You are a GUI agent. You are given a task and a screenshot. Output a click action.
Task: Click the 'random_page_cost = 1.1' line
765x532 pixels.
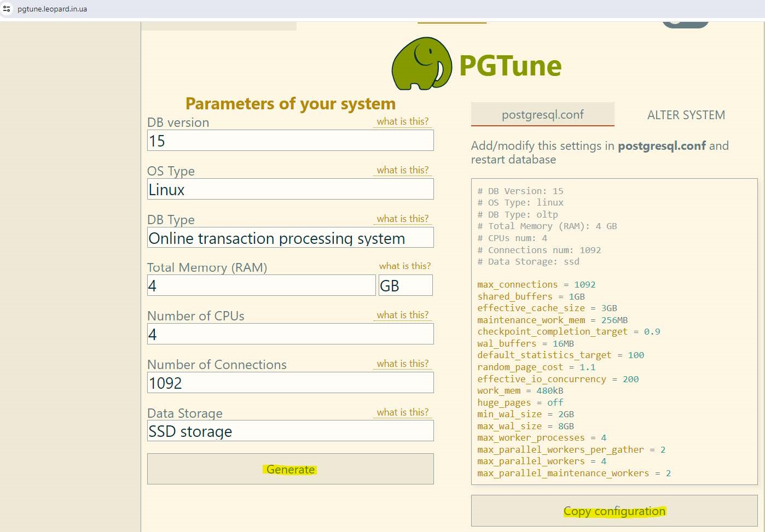[536, 367]
